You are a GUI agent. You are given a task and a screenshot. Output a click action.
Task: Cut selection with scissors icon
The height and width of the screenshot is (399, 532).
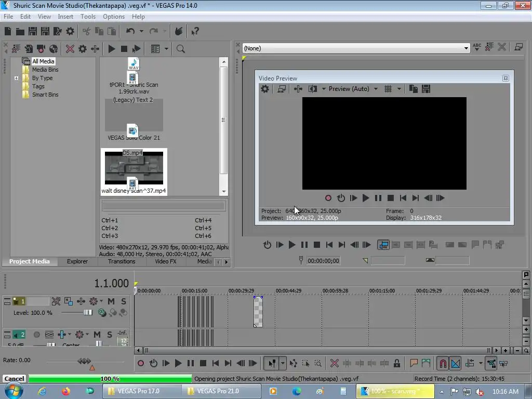[87, 31]
